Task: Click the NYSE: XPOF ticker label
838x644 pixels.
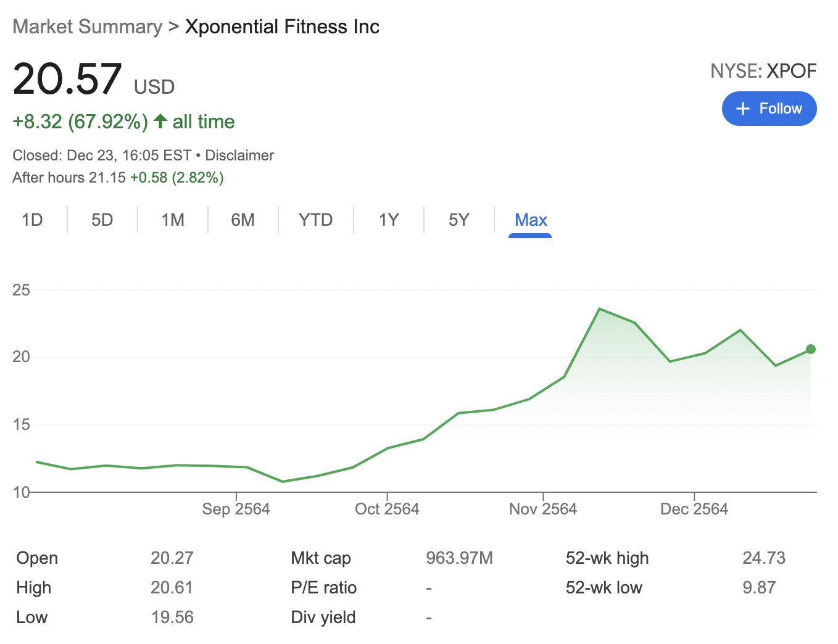Action: (x=763, y=71)
